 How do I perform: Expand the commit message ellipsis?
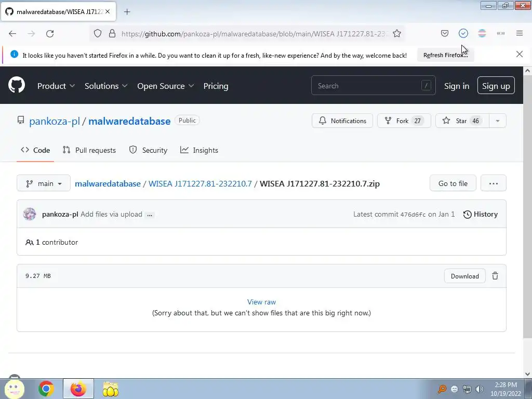[x=150, y=215]
